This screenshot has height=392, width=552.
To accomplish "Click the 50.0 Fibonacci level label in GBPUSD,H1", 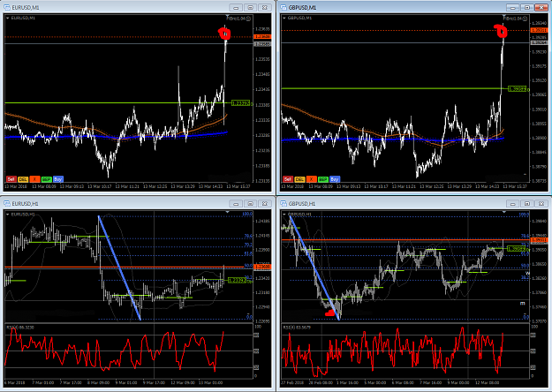I will click(x=525, y=266).
